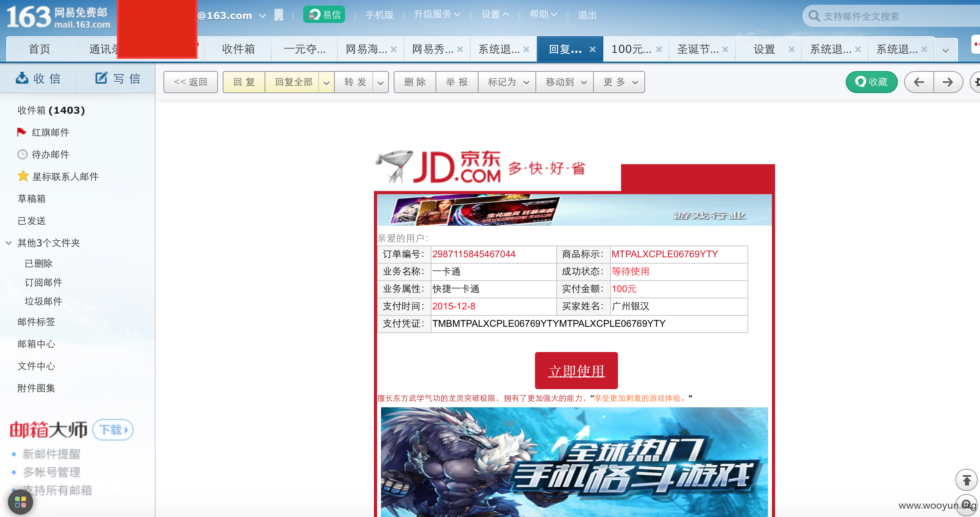Click the 游戏行业 header banner image

click(x=574, y=210)
